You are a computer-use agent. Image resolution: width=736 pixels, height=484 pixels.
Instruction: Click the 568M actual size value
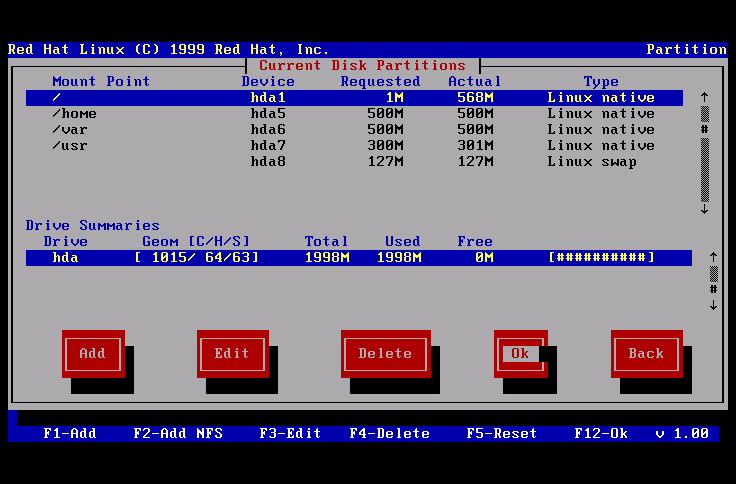(x=475, y=98)
